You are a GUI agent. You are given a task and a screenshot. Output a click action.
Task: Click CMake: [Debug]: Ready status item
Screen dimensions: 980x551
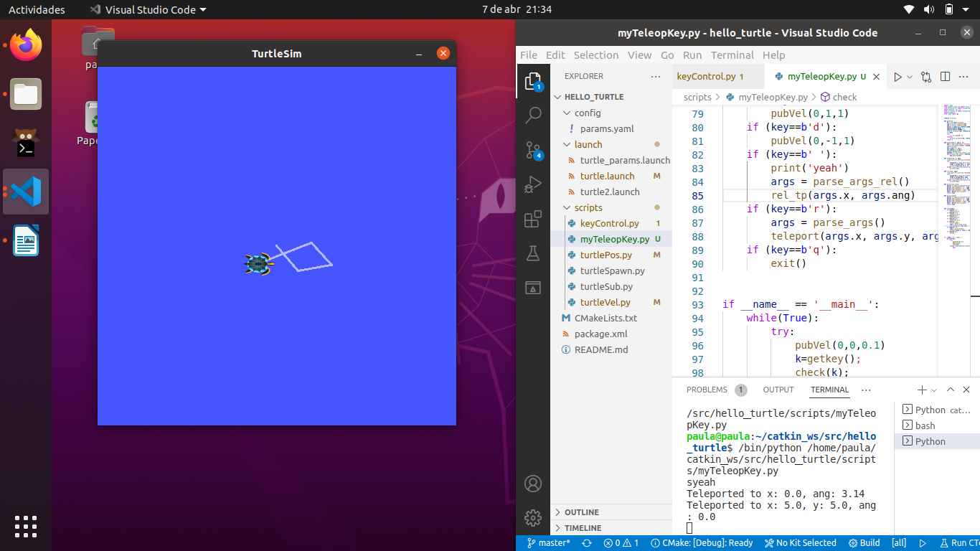701,543
